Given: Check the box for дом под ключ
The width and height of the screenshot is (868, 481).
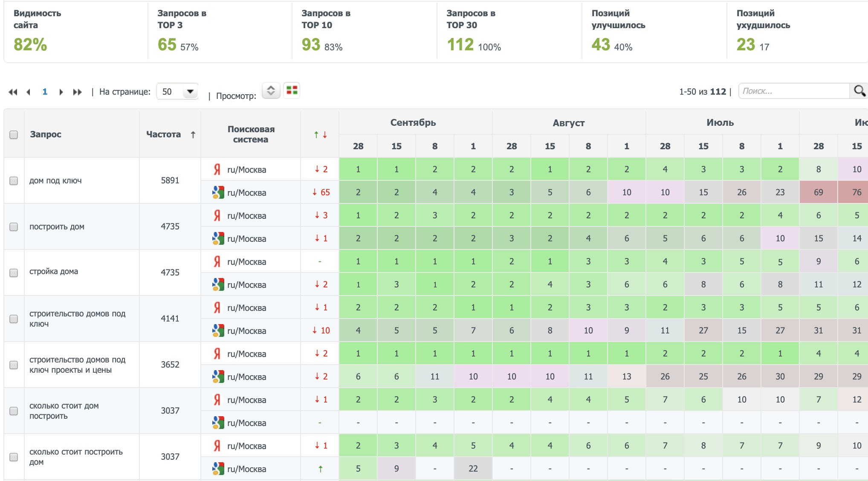Looking at the screenshot, I should click(14, 181).
